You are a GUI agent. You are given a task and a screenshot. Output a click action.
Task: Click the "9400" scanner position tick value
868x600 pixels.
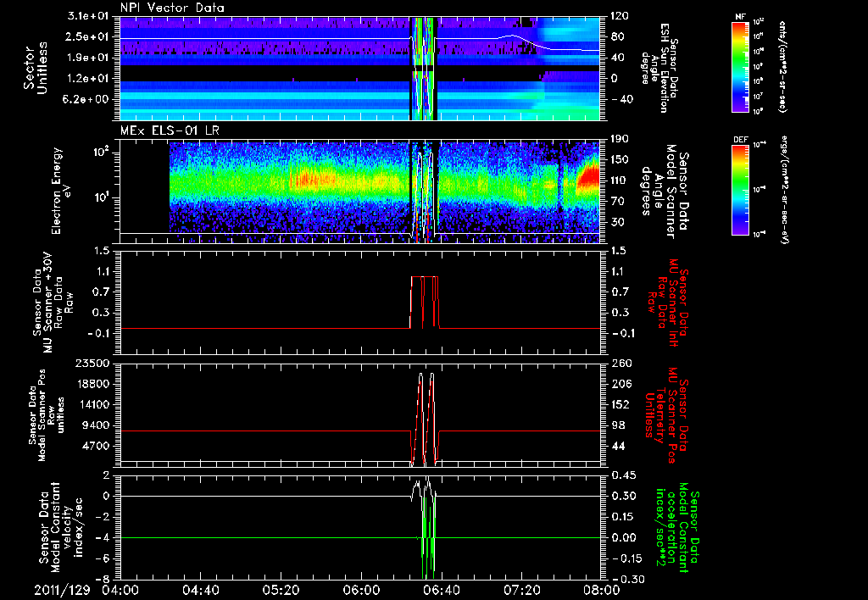tap(97, 425)
